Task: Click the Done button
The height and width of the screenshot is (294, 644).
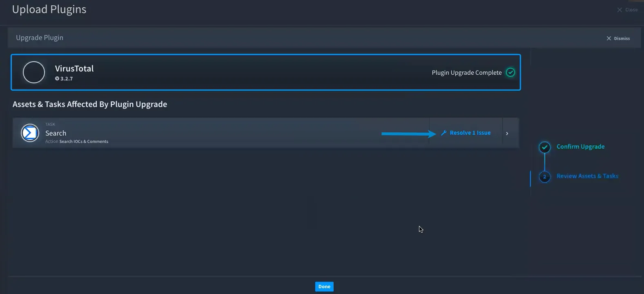Action: click(x=324, y=287)
